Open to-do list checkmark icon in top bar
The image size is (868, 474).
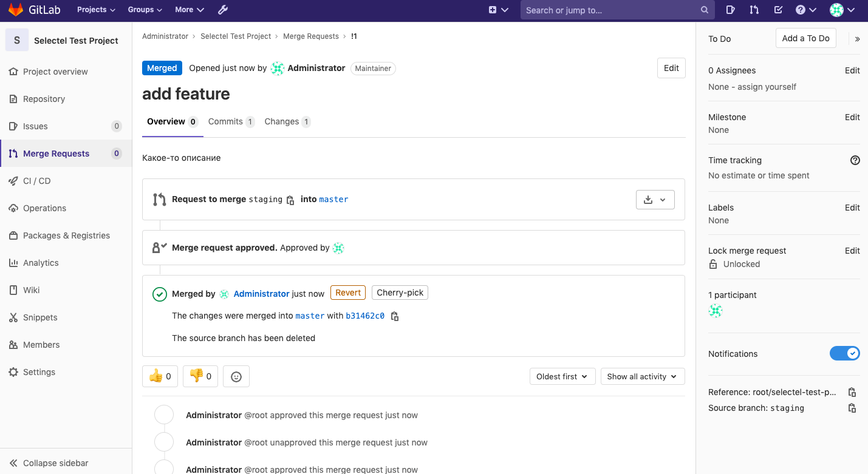pyautogui.click(x=778, y=10)
